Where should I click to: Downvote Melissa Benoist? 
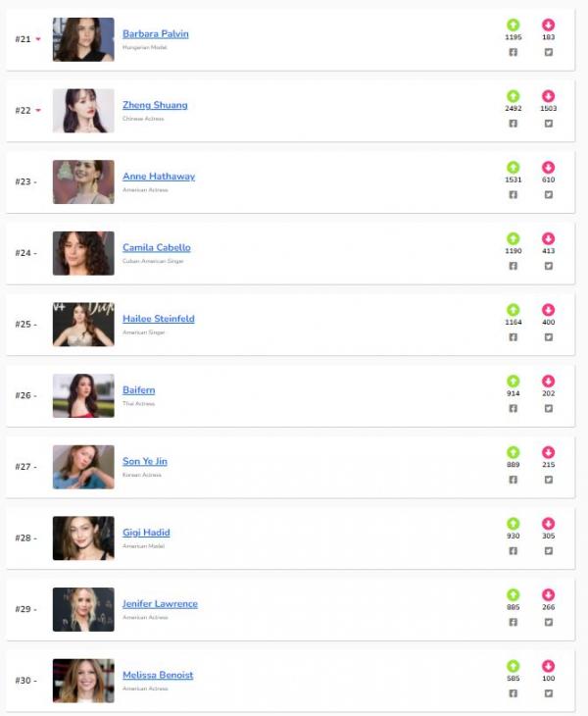(548, 666)
